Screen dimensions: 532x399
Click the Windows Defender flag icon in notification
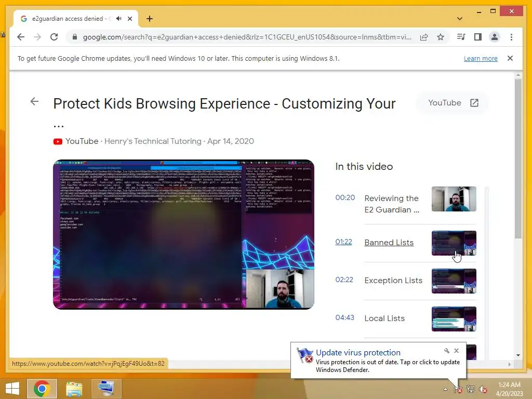[x=304, y=355]
